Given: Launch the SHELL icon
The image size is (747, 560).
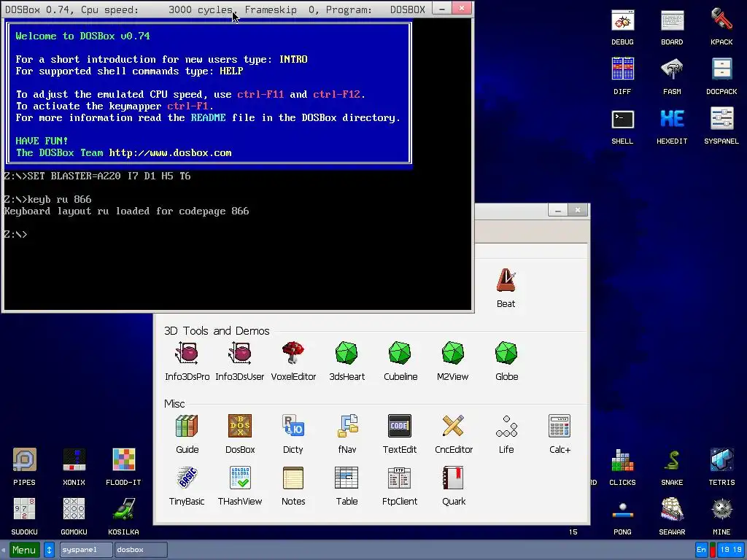Looking at the screenshot, I should [x=622, y=126].
